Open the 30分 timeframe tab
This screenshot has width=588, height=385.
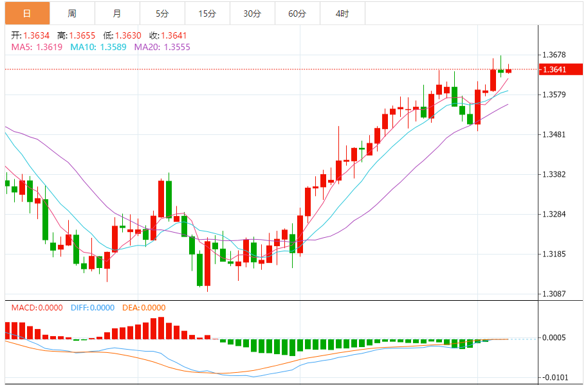pos(252,13)
